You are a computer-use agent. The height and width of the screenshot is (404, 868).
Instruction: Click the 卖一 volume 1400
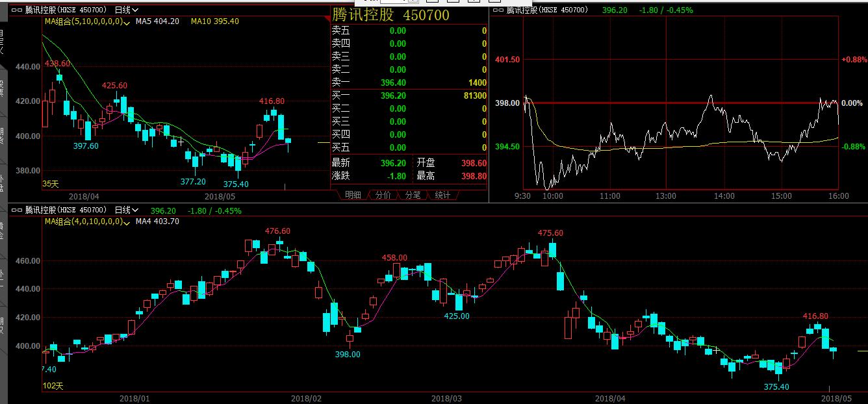[x=476, y=82]
